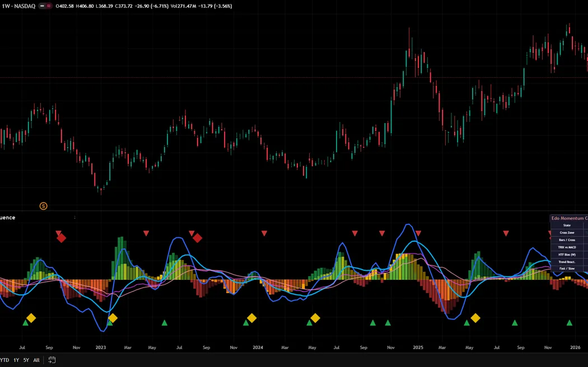Click the Bars / Cross row label
The width and height of the screenshot is (588, 367).
567,240
